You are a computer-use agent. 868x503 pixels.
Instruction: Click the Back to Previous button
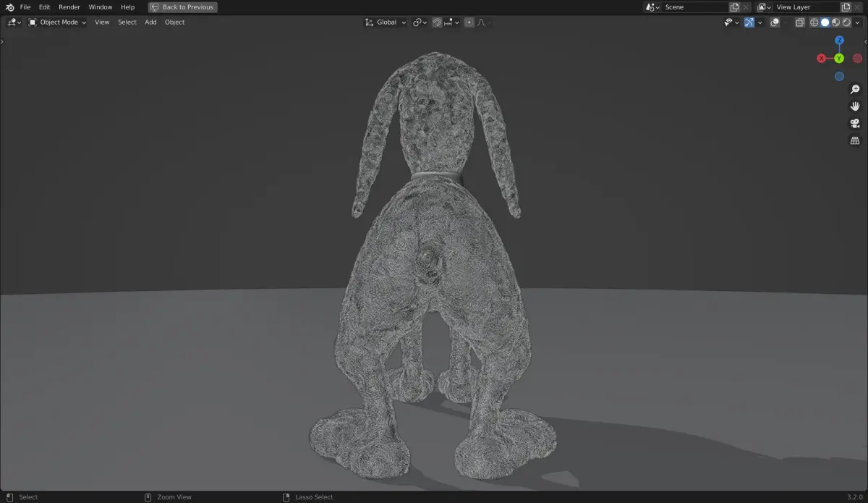[x=182, y=7]
